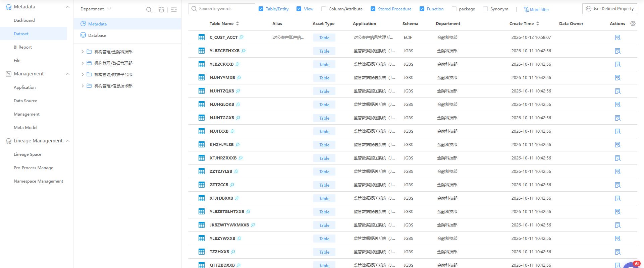The width and height of the screenshot is (644, 268).
Task: Click More filter link
Action: (x=536, y=9)
